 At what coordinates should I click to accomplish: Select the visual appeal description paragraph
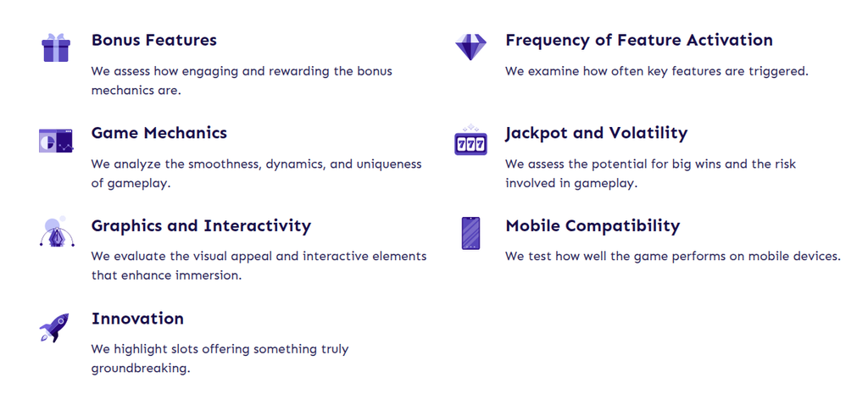259,265
